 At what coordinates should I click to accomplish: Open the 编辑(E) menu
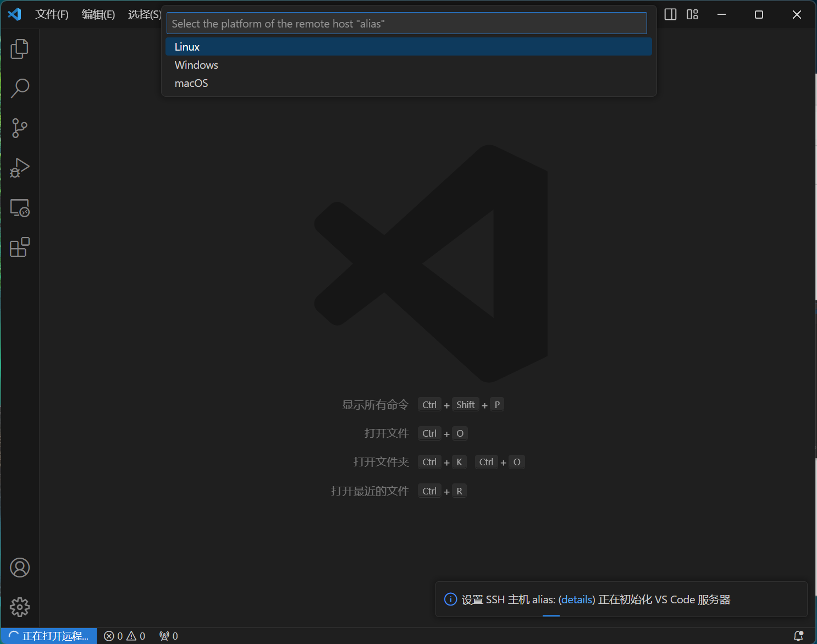98,14
